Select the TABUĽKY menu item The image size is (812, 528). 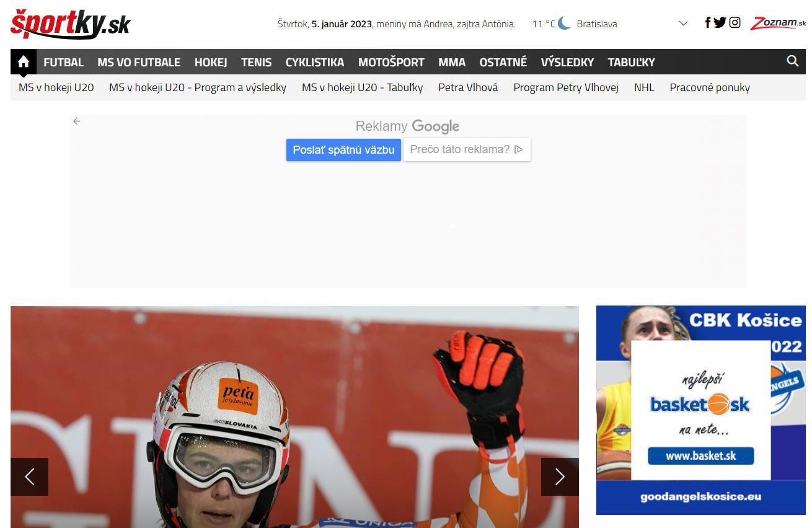coord(631,63)
